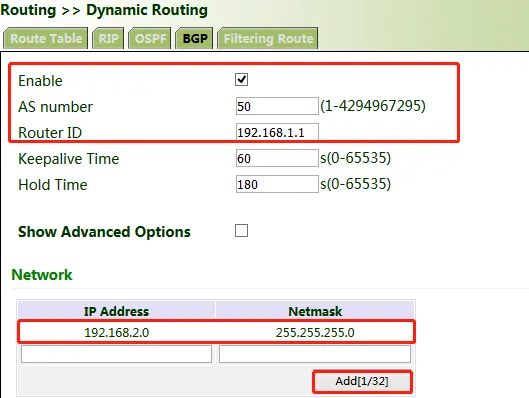The image size is (529, 398).
Task: Click the Keepalive Time label
Action: (68, 159)
